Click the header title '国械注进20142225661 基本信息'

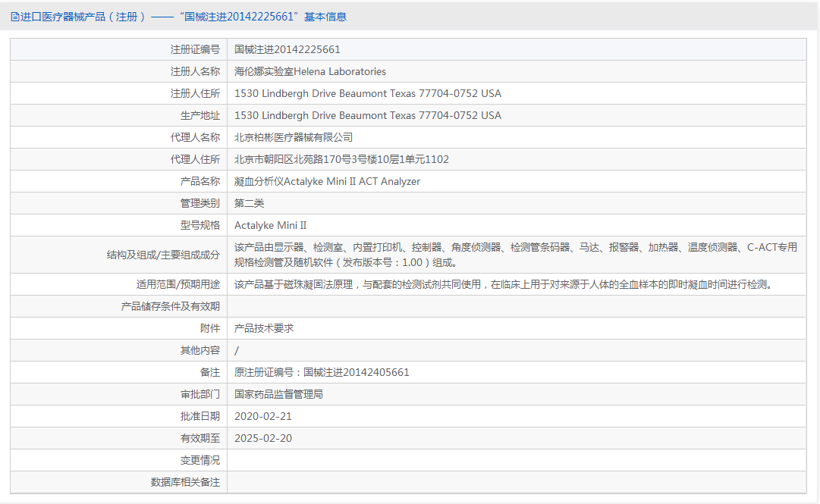coord(263,17)
